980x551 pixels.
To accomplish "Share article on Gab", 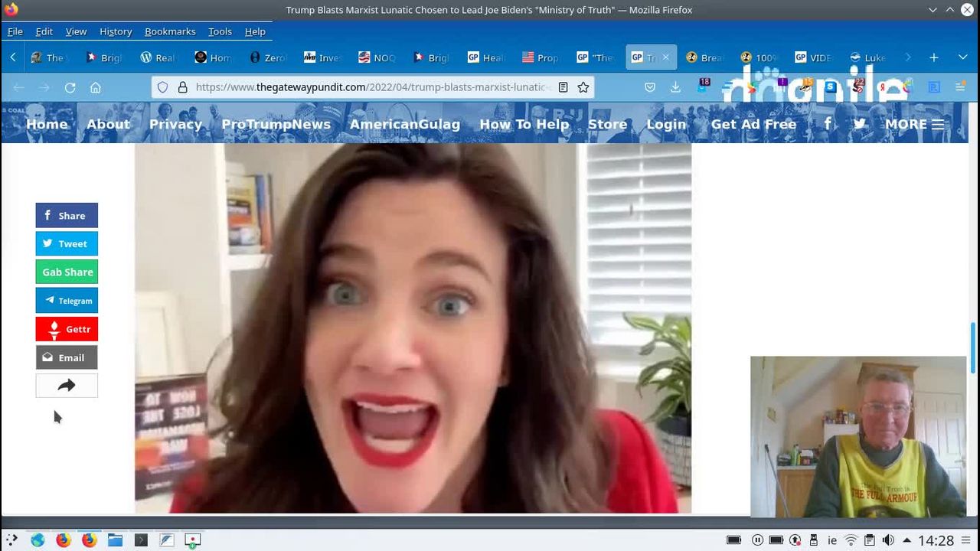I will point(67,272).
